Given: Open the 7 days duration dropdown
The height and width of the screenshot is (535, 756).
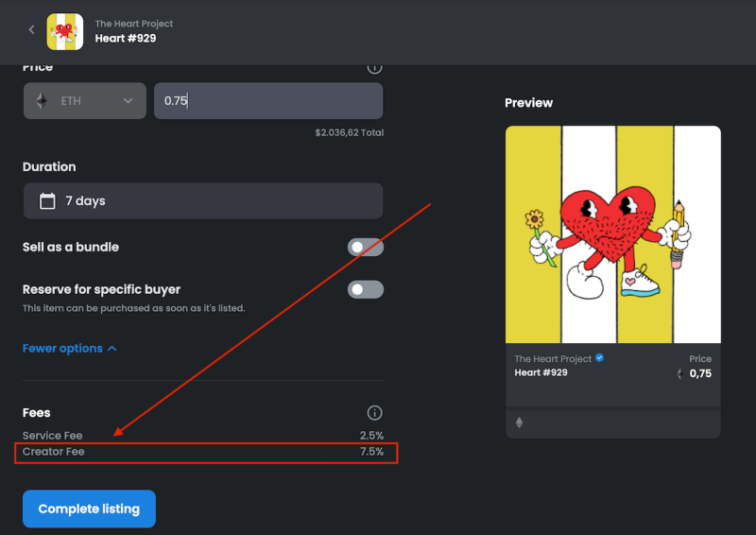Looking at the screenshot, I should 202,200.
